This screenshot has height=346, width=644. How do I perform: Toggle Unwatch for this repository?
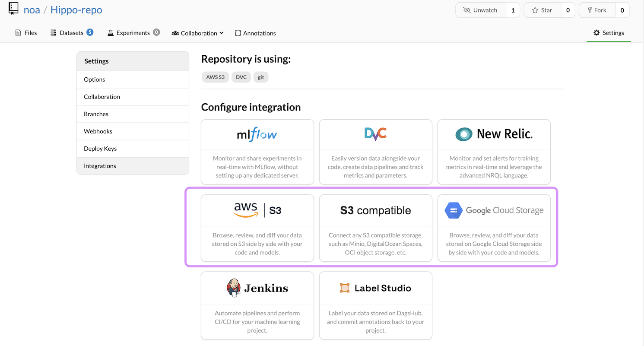[481, 10]
